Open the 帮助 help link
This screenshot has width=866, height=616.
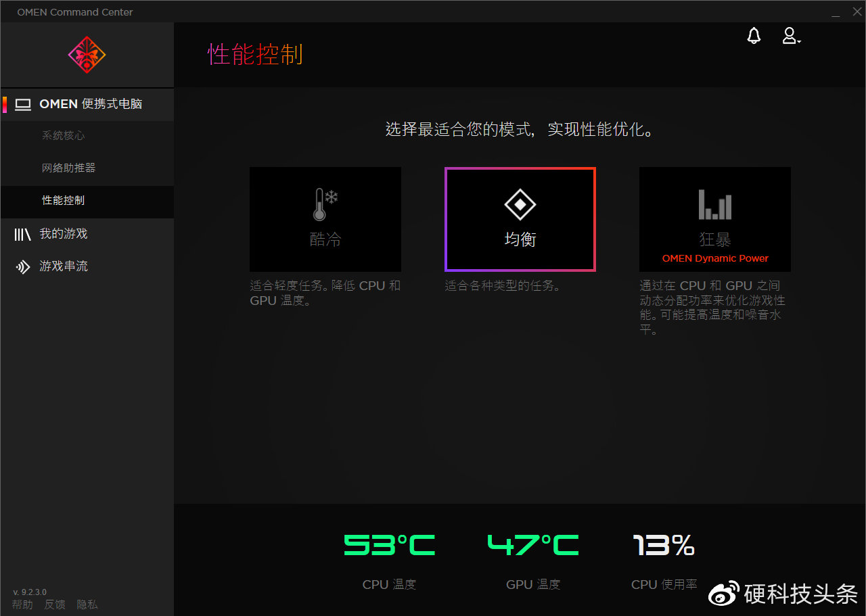point(22,604)
